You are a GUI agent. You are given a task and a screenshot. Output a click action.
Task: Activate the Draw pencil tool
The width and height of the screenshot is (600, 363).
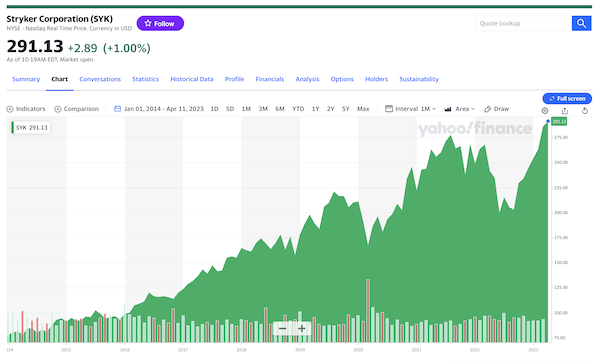pyautogui.click(x=496, y=109)
